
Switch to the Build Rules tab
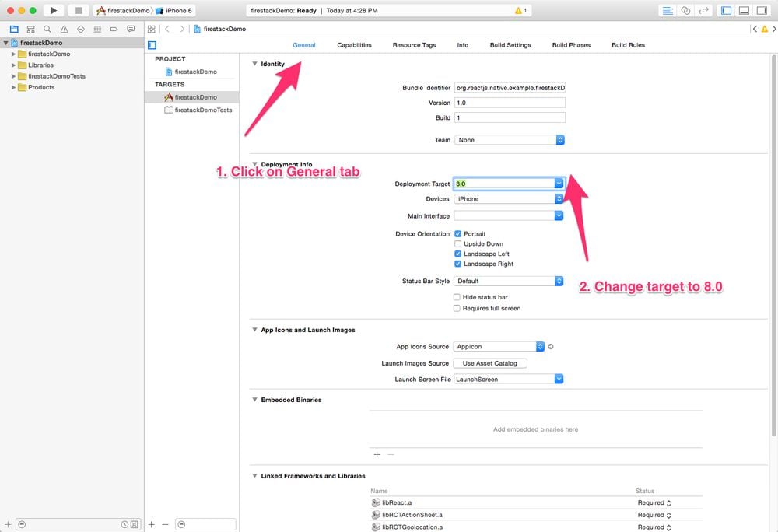click(628, 45)
